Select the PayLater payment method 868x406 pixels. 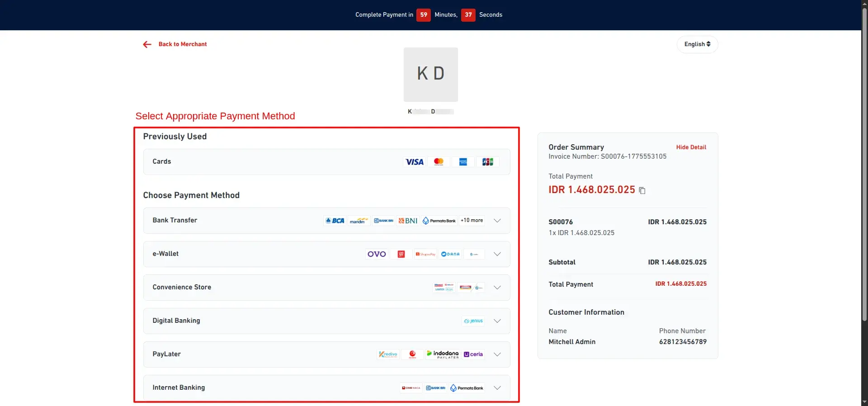pos(326,354)
